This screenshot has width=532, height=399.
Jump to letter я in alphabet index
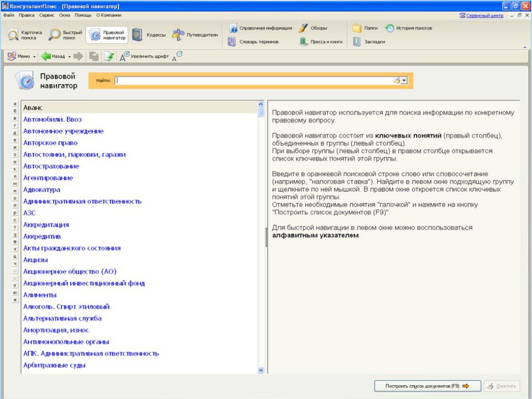tap(15, 300)
